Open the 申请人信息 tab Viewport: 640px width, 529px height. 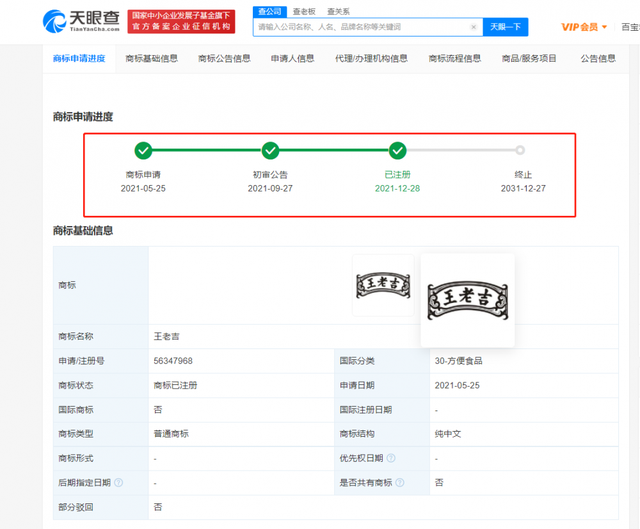click(x=293, y=58)
